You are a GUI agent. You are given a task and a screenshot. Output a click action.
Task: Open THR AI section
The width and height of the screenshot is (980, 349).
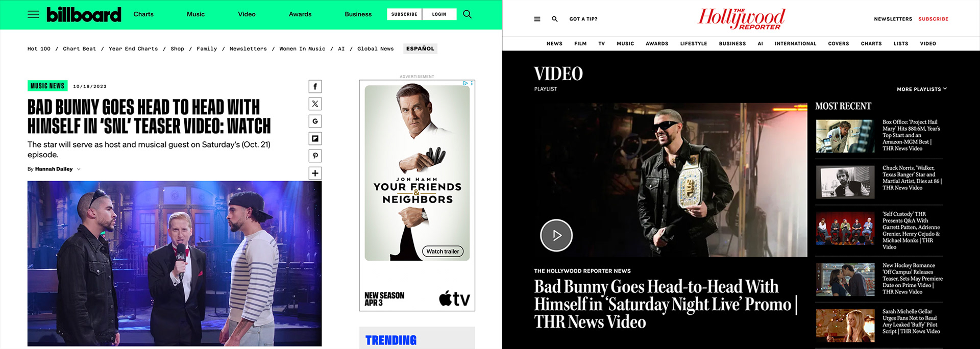point(760,44)
